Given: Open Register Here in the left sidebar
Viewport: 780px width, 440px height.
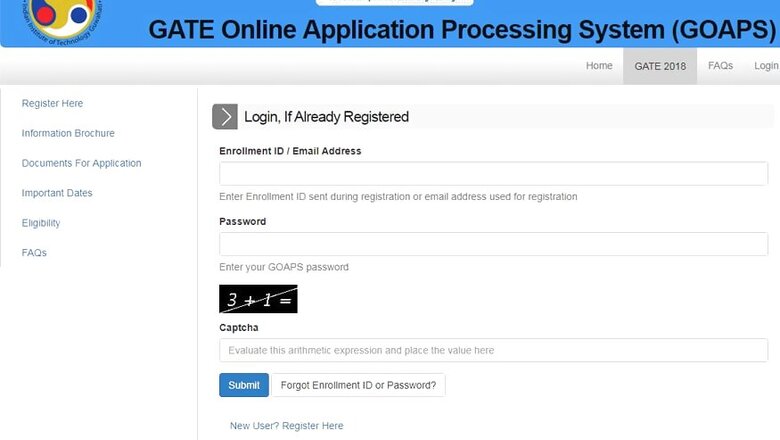Looking at the screenshot, I should click(52, 103).
